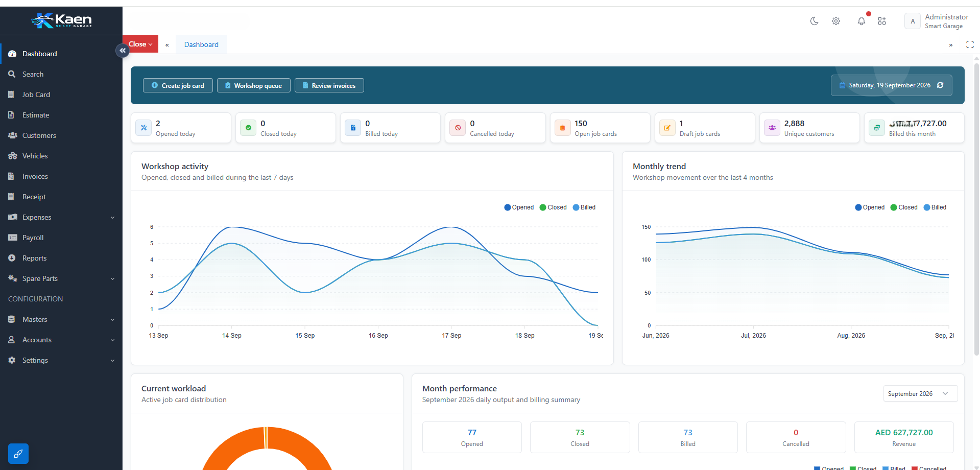Open the settings gear in header
This screenshot has width=980, height=470.
coord(836,21)
